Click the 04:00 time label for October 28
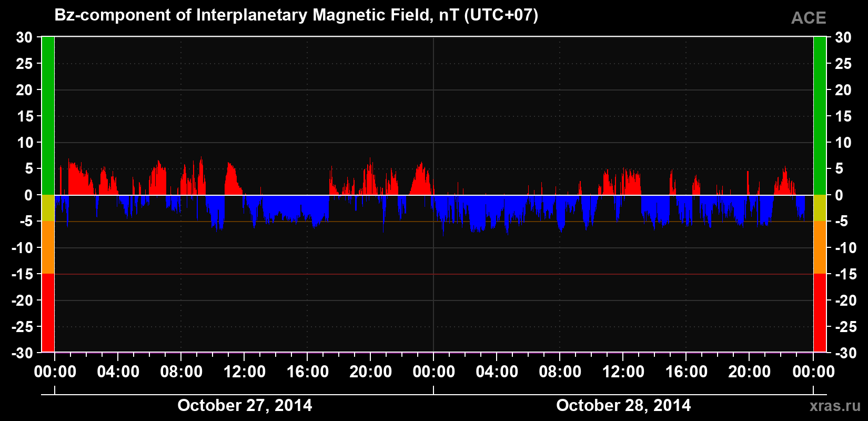This screenshot has height=421, width=868. [x=497, y=372]
